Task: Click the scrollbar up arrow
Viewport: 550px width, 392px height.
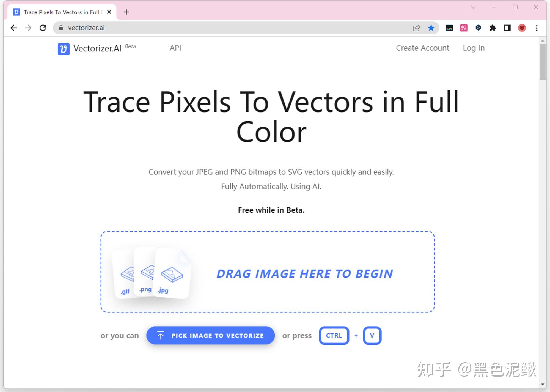Action: pos(543,41)
